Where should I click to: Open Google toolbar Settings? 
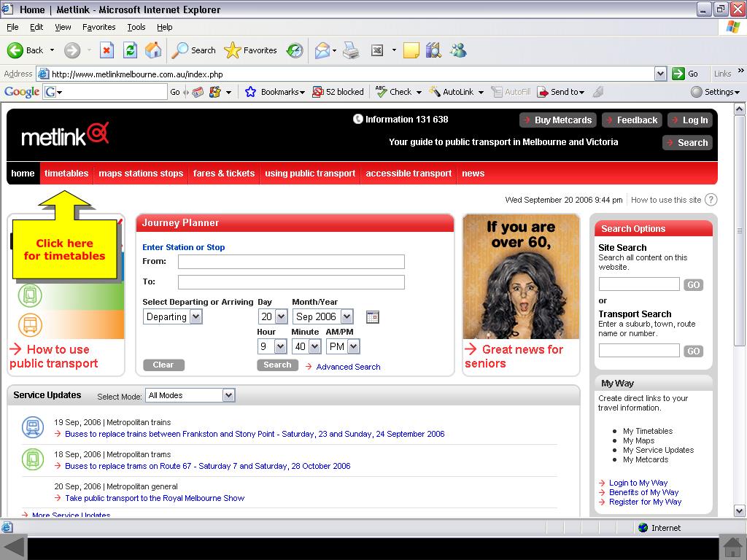click(716, 92)
